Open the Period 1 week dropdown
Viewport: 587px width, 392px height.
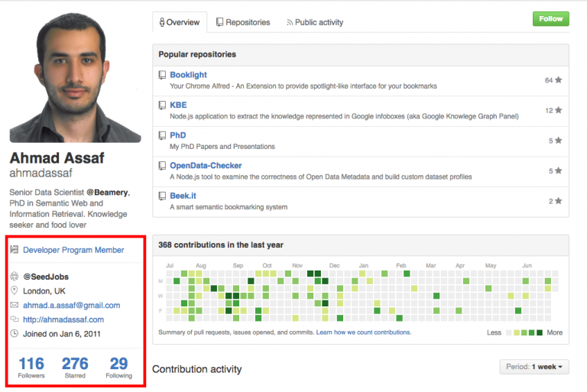(x=534, y=367)
